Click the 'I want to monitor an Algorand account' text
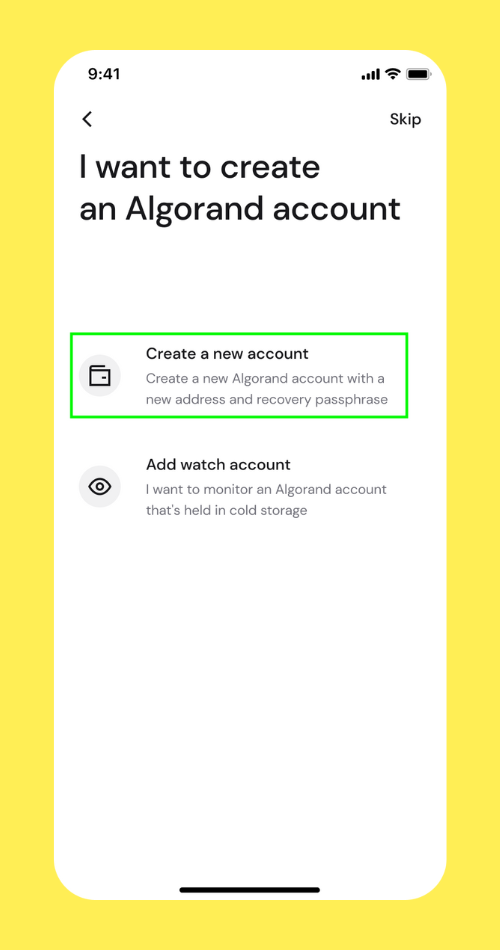Image resolution: width=500 pixels, height=950 pixels. coord(266,489)
